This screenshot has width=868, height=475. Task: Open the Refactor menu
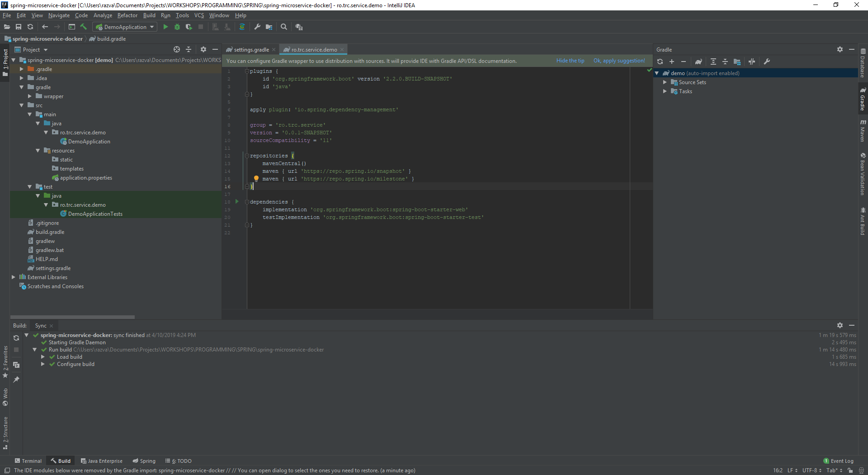127,15
